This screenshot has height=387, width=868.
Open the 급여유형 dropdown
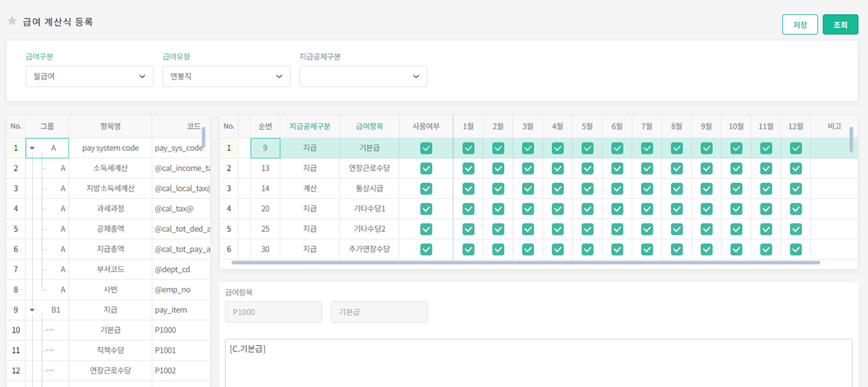click(226, 77)
